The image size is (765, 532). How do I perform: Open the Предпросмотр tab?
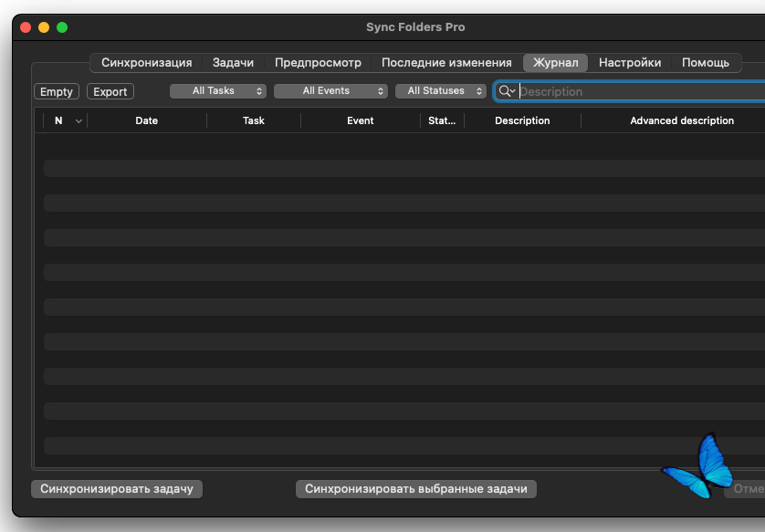tap(318, 63)
